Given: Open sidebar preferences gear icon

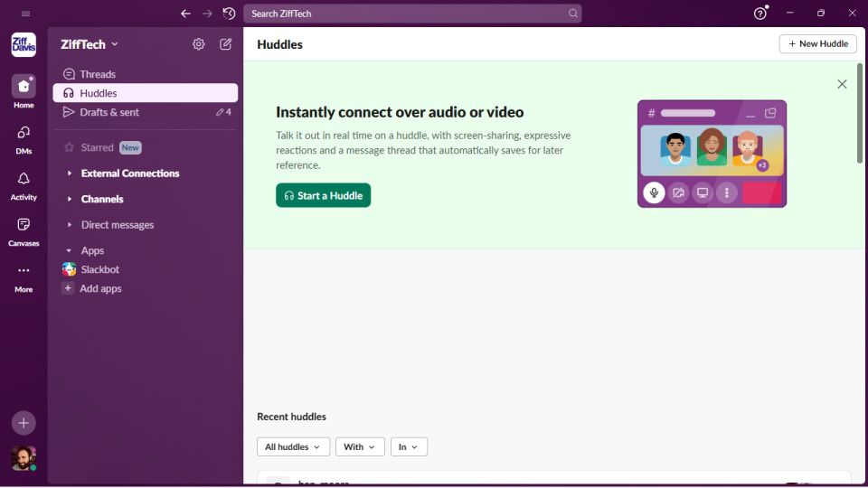Looking at the screenshot, I should [199, 44].
